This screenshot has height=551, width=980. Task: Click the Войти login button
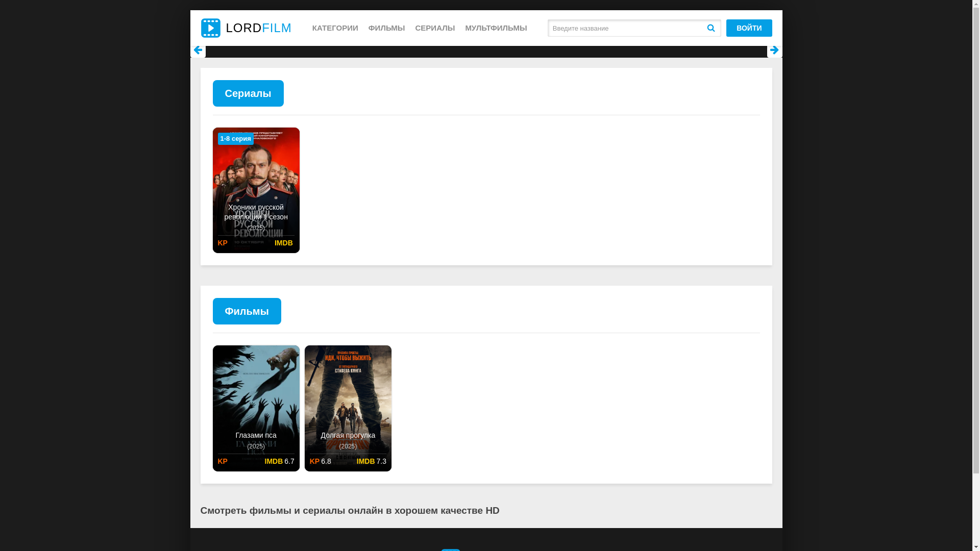pyautogui.click(x=749, y=28)
